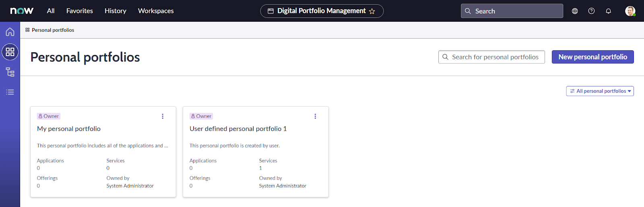
Task: Expand the All personal portfolios filter dropdown
Action: 600,91
